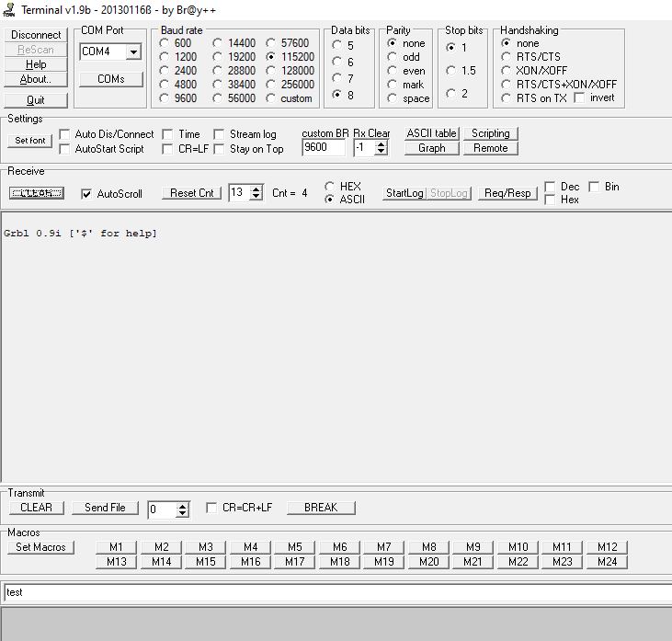Image resolution: width=672 pixels, height=641 pixels.
Task: Increase the Rx Clear value
Action: [x=381, y=144]
